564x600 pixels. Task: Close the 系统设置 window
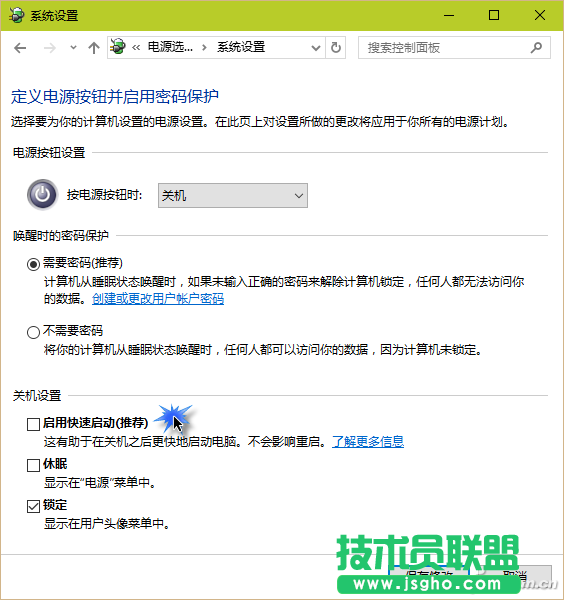[540, 15]
